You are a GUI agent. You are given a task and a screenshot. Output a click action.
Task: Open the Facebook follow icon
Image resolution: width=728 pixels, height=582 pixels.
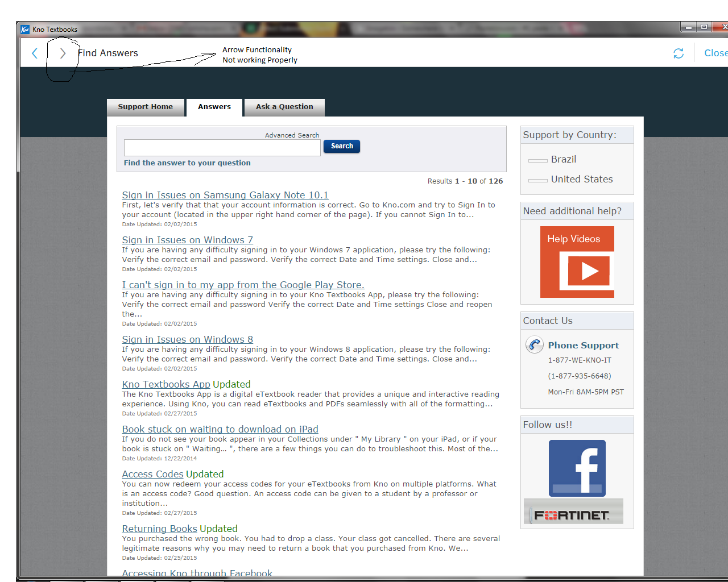click(x=577, y=468)
